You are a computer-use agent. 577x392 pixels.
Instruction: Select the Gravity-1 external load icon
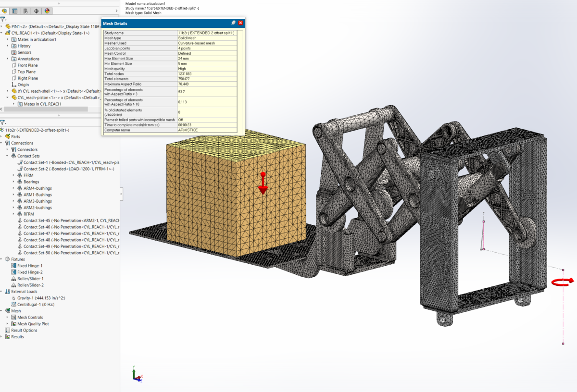(14, 298)
